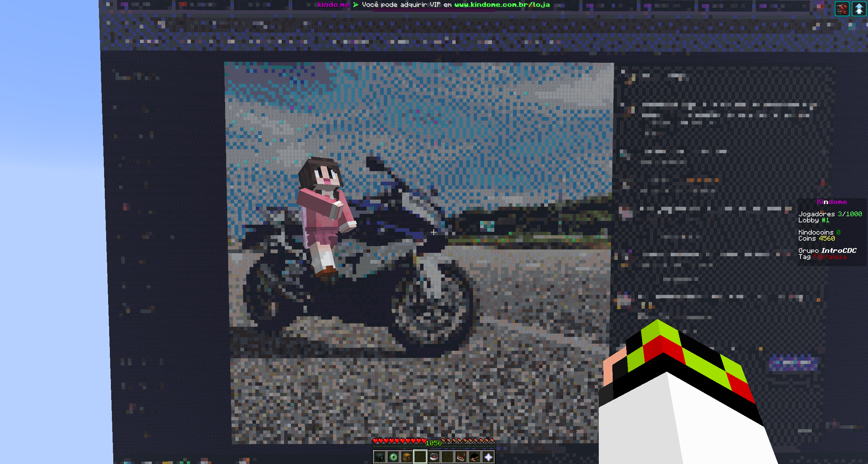Click the experience level bar
The height and width of the screenshot is (464, 868).
(434, 447)
